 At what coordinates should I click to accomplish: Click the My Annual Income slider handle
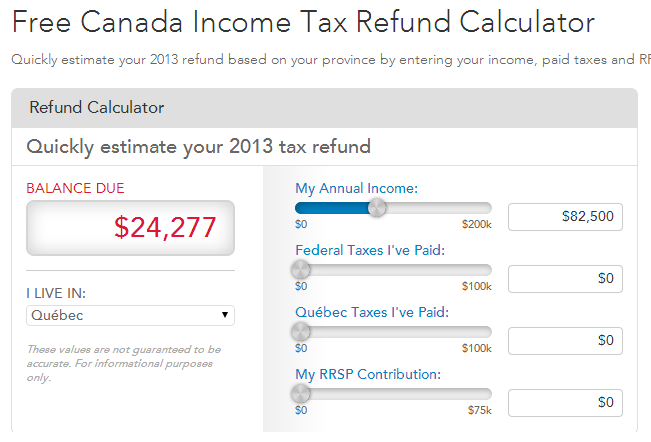[x=377, y=207]
